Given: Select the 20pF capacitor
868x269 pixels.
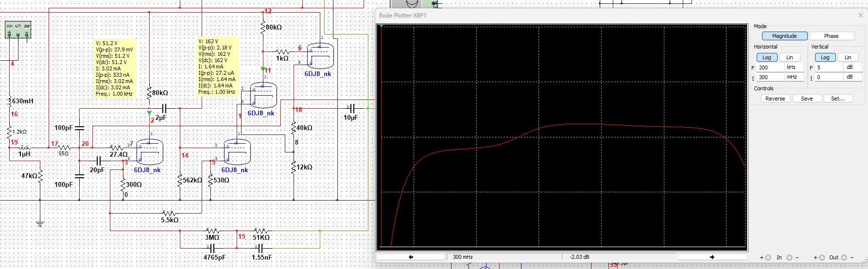Looking at the screenshot, I should pyautogui.click(x=99, y=161).
